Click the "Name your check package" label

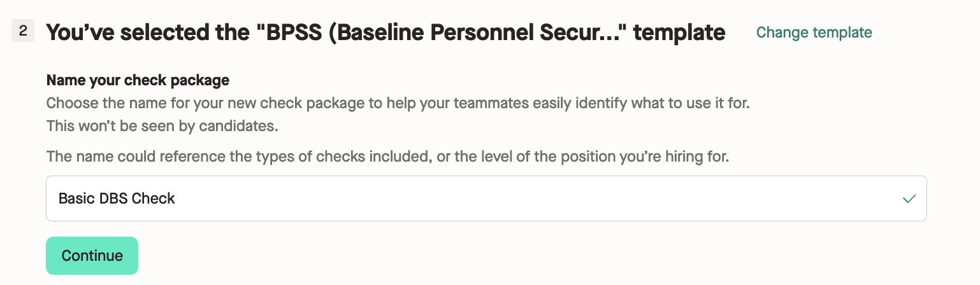point(138,81)
